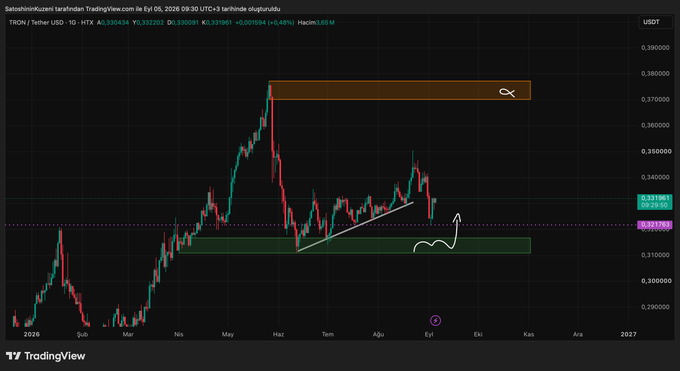Click the Ağu month label on time axis
Image resolution: width=680 pixels, height=371 pixels.
coord(379,335)
